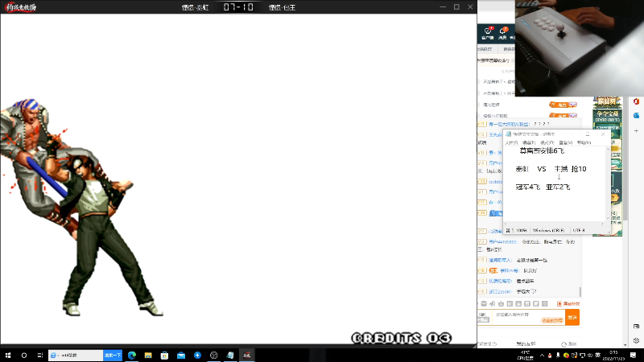The width and height of the screenshot is (644, 362).
Task: Open Cortana search circle in taskbar
Action: coord(24,356)
